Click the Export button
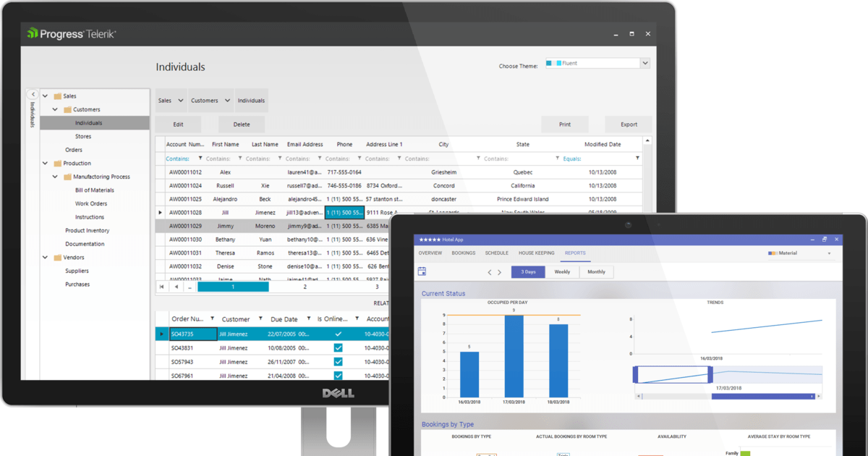Screen dimensions: 868x456 point(628,124)
